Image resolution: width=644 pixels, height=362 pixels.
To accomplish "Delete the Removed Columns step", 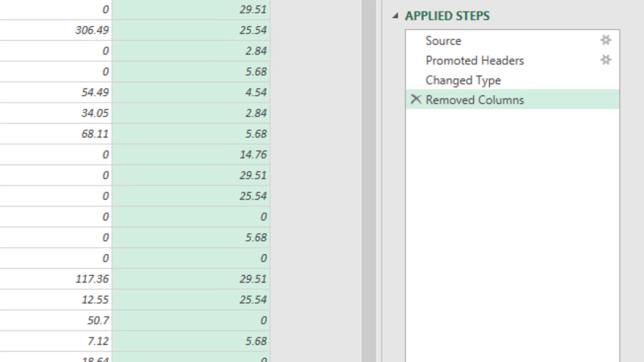I will click(416, 99).
